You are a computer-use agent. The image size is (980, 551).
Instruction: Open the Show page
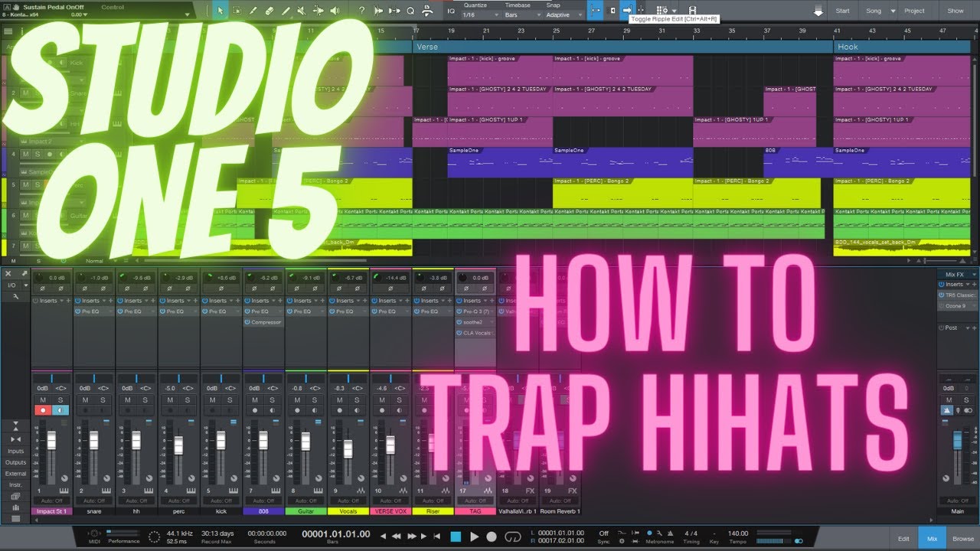[955, 11]
